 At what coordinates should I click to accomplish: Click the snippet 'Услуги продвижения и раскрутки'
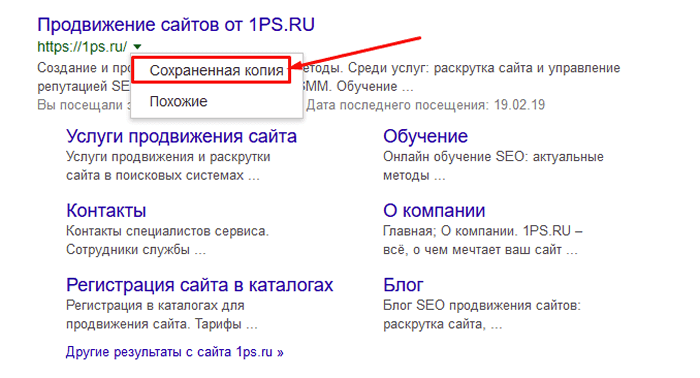pos(168,157)
